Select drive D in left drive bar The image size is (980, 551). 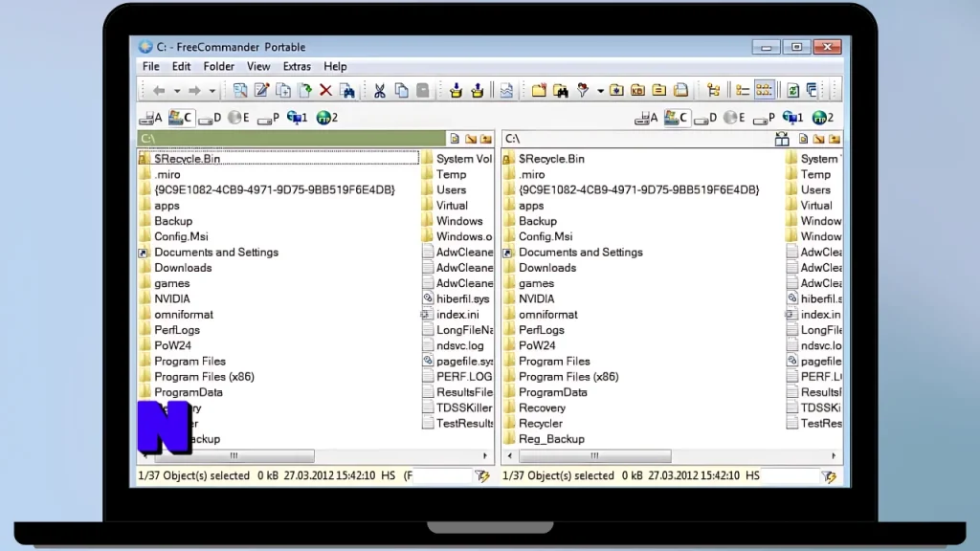(x=210, y=118)
